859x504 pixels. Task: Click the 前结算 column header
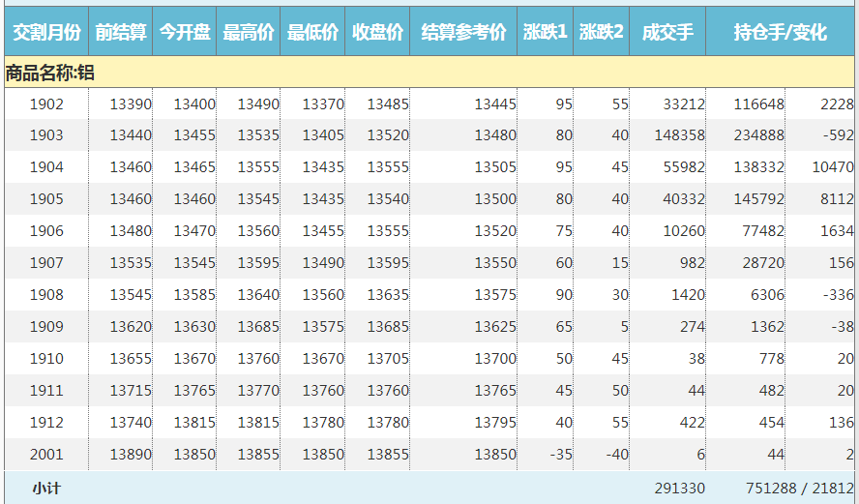coord(121,33)
